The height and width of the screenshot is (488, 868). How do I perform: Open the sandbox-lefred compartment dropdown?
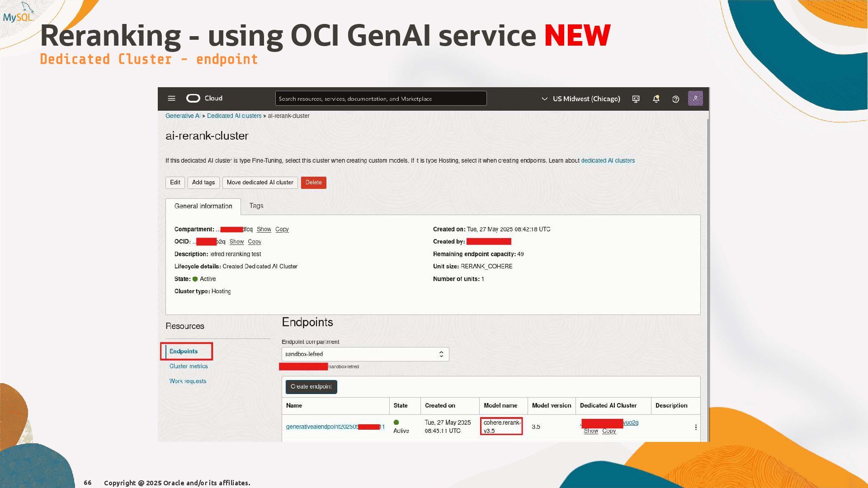pos(365,354)
